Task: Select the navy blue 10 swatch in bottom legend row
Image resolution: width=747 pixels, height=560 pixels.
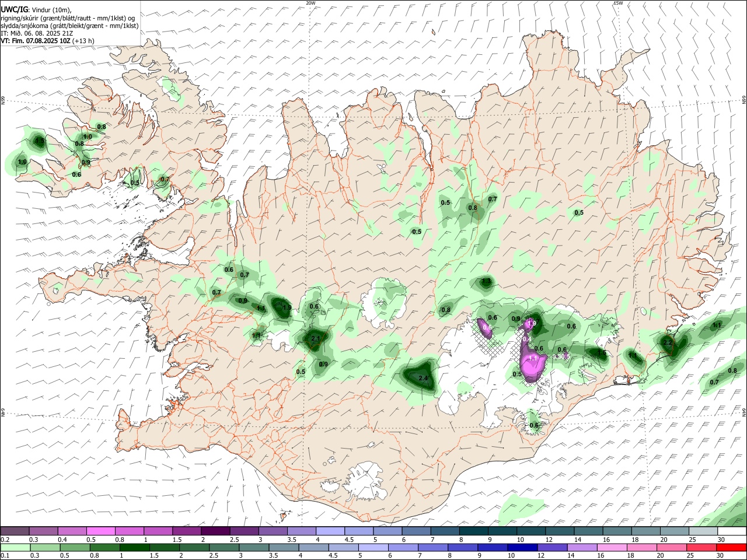Action: pos(521,548)
